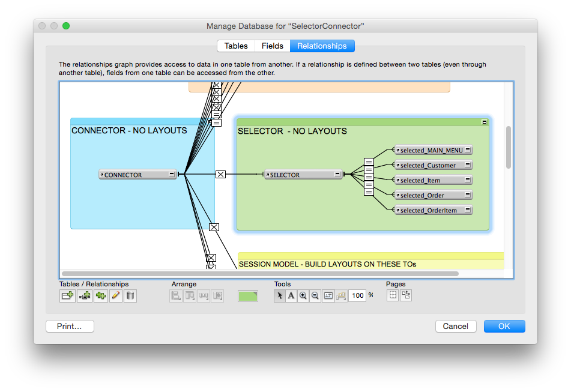This screenshot has height=392, width=571.
Task: Click the pencil Edit selected object icon
Action: [116, 295]
